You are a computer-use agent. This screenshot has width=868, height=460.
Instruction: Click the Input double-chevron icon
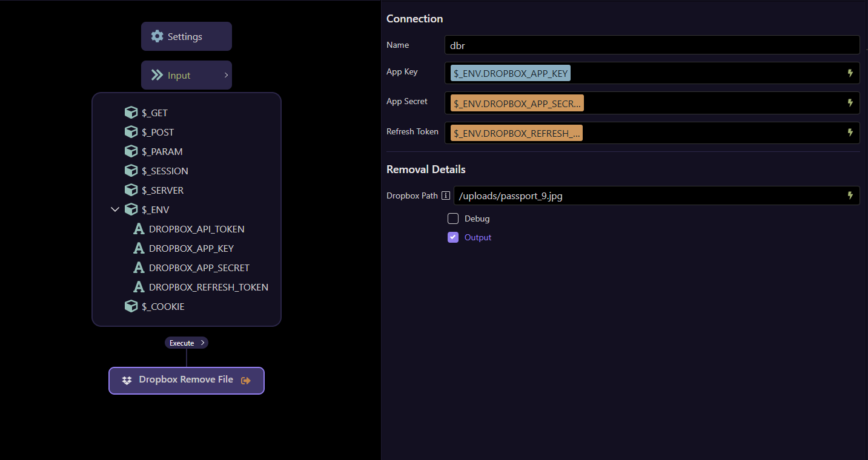point(157,75)
